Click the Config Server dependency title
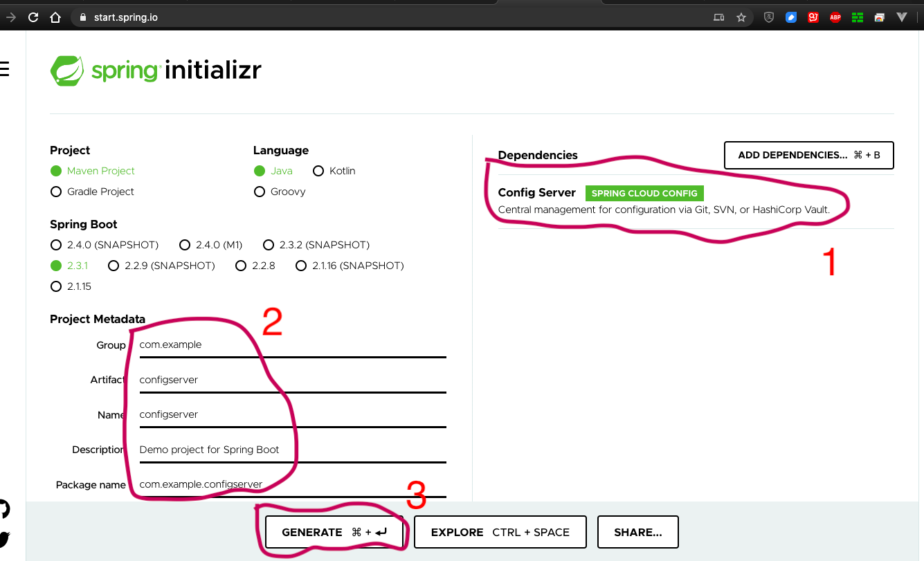 tap(537, 193)
